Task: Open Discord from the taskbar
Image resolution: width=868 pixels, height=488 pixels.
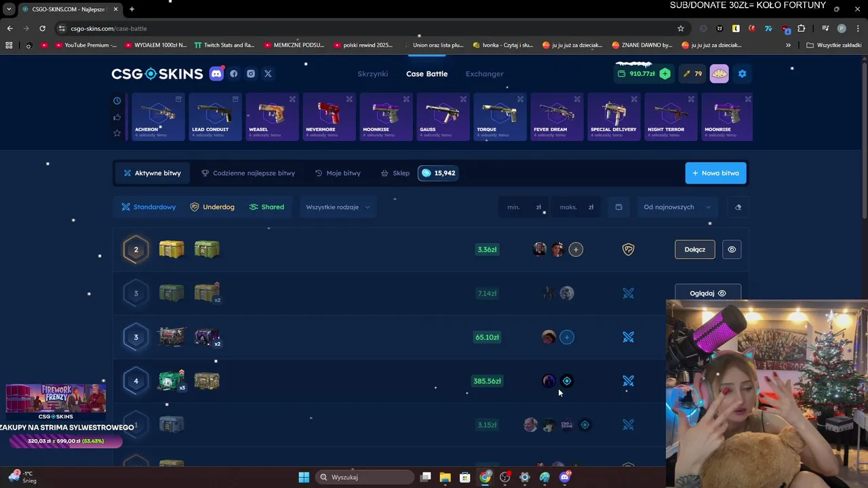Action: [x=565, y=477]
